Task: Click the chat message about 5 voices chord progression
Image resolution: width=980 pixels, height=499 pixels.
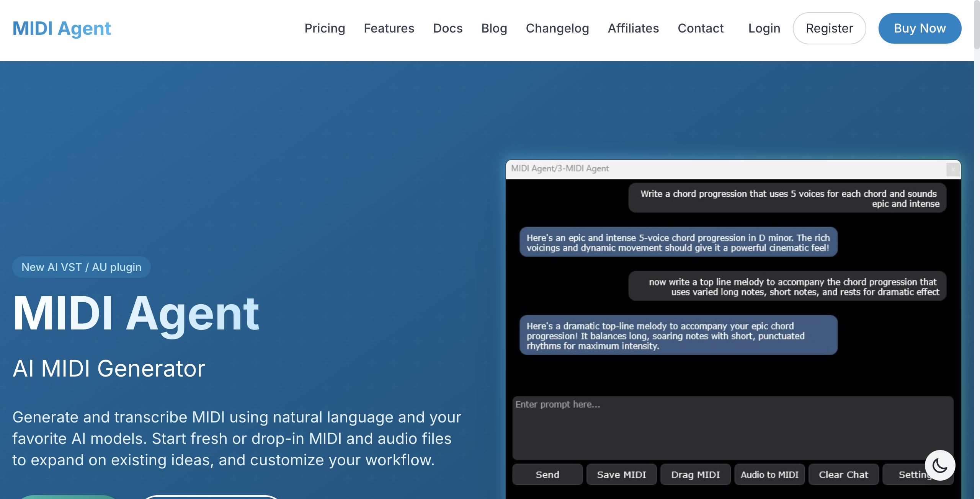Action: (x=787, y=198)
